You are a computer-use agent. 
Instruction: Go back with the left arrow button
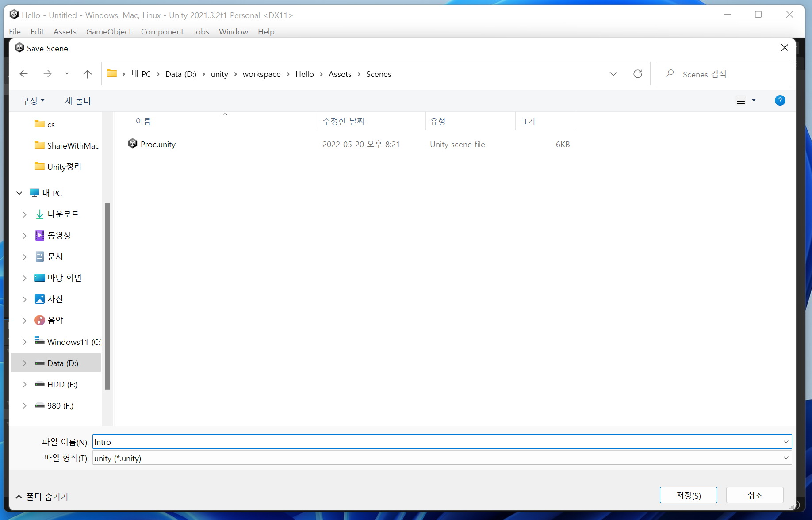coord(24,74)
